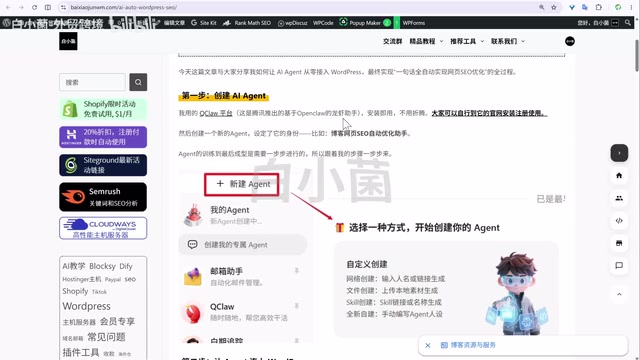
Task: Expand the floating toolbar arrow button
Action: coord(619,153)
